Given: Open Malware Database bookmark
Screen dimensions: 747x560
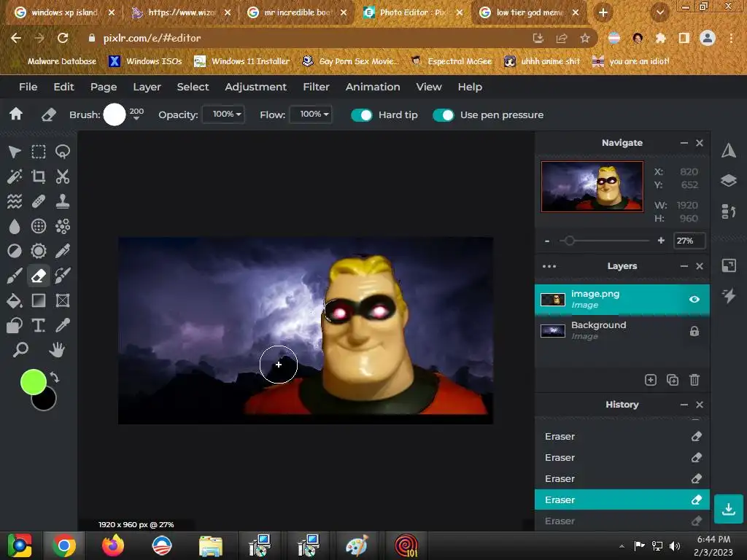Looking at the screenshot, I should click(x=61, y=61).
